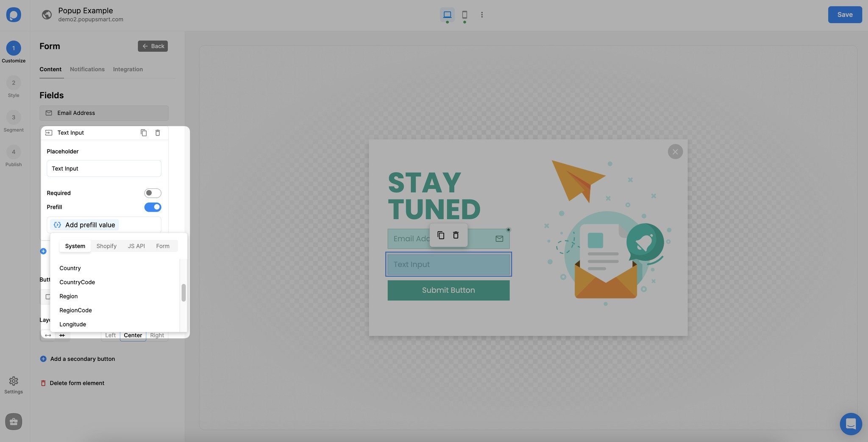Click the globe icon beside Popup Example
The width and height of the screenshot is (868, 442).
[x=47, y=15]
